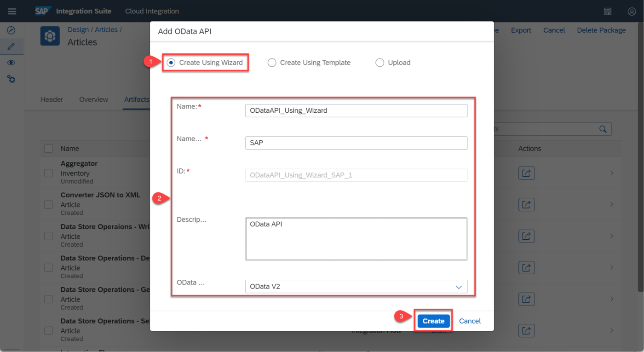The height and width of the screenshot is (352, 644).
Task: Click Cancel in the Add OData API dialog
Action: pos(470,321)
